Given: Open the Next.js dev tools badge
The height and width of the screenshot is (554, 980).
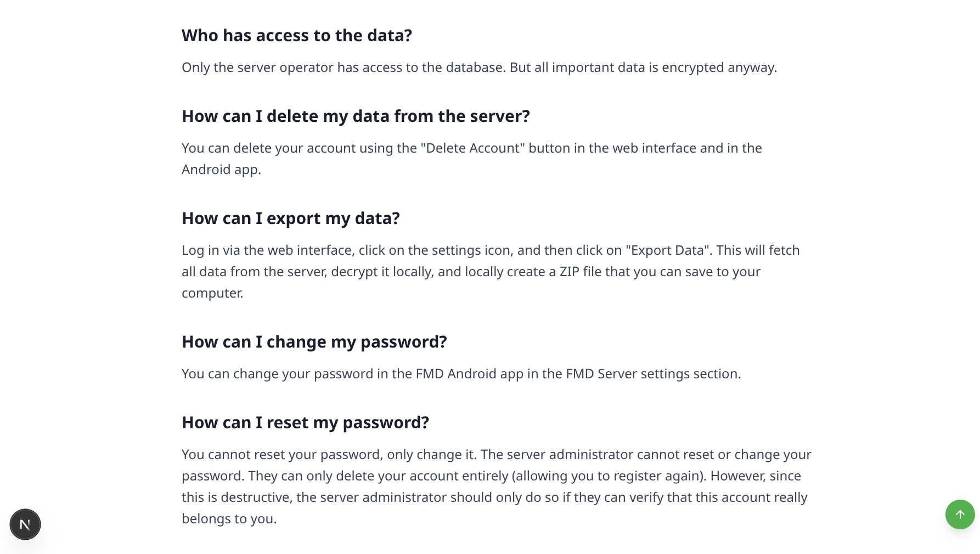Looking at the screenshot, I should coord(25,524).
